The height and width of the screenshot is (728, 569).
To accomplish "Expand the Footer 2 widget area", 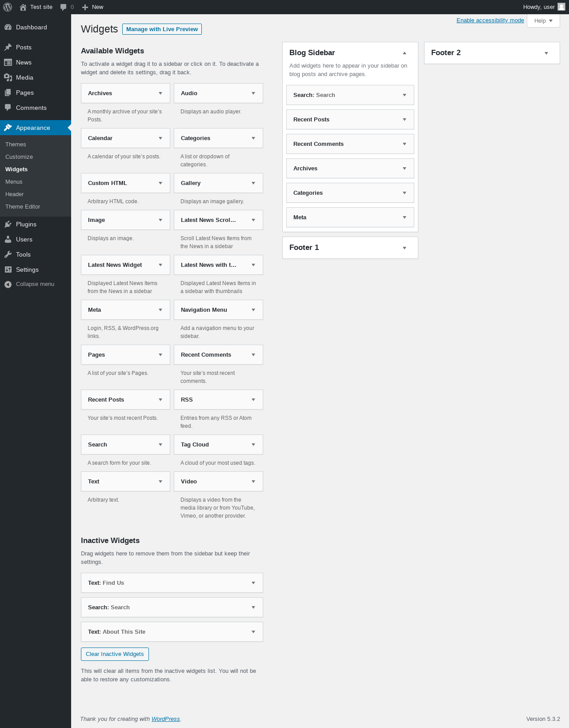I will tap(546, 53).
